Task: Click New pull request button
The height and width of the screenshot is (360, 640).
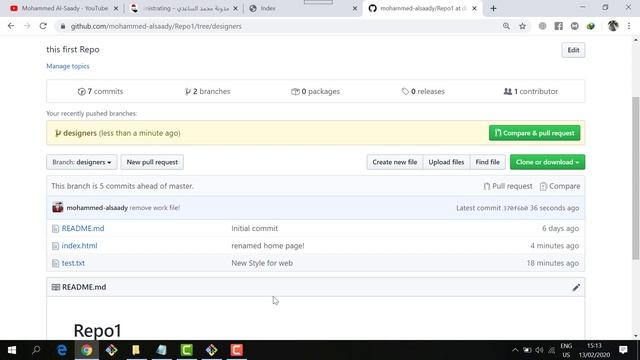Action: coord(152,162)
